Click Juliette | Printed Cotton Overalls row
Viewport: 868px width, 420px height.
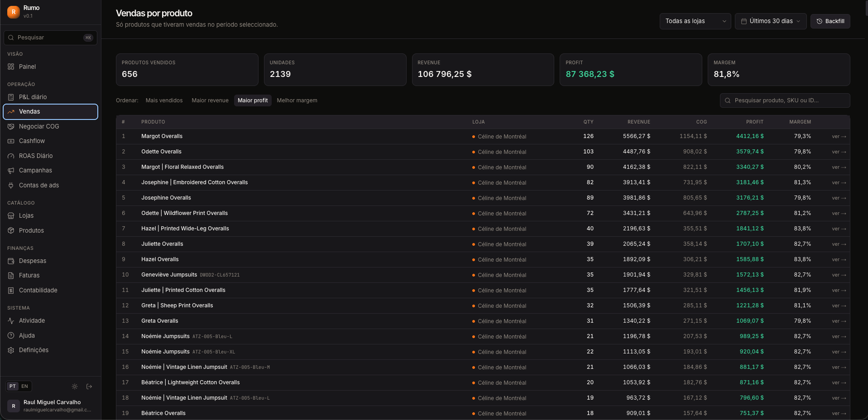tap(483, 290)
